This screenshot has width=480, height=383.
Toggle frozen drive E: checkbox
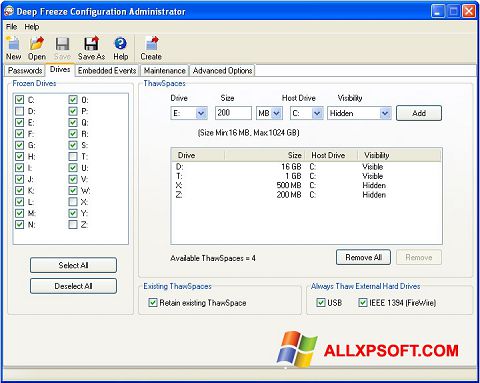pos(20,122)
